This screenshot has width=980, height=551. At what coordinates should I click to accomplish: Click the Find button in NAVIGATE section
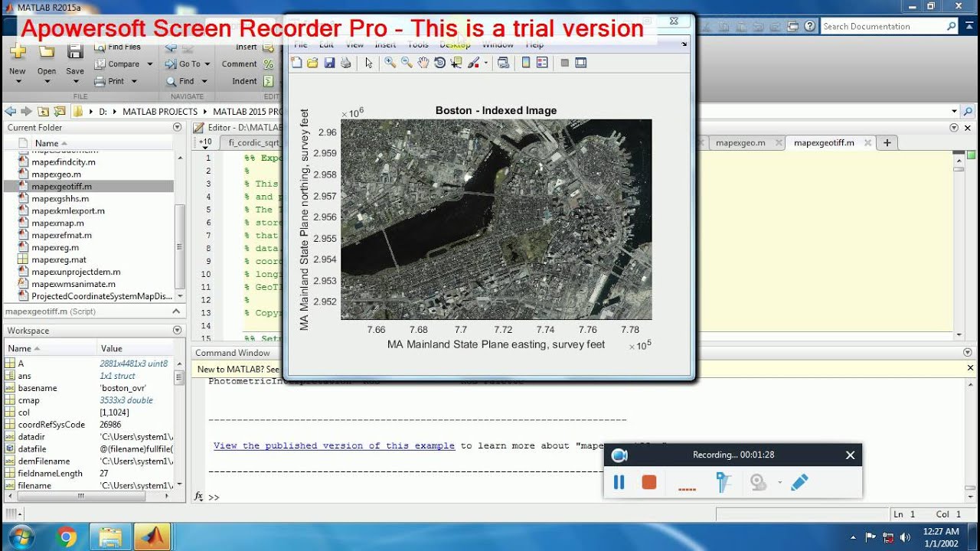tap(180, 81)
